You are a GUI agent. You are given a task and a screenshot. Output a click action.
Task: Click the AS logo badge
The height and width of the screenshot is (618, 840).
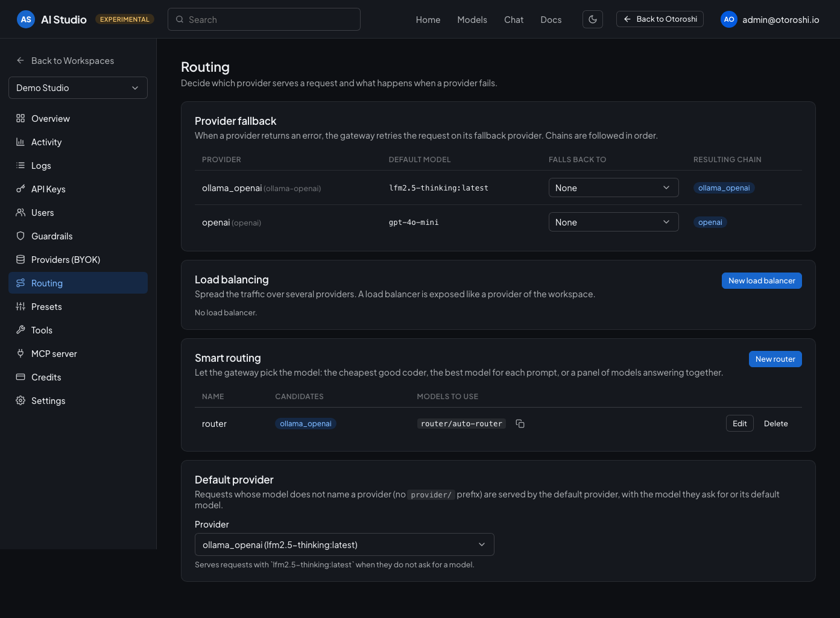(x=26, y=19)
